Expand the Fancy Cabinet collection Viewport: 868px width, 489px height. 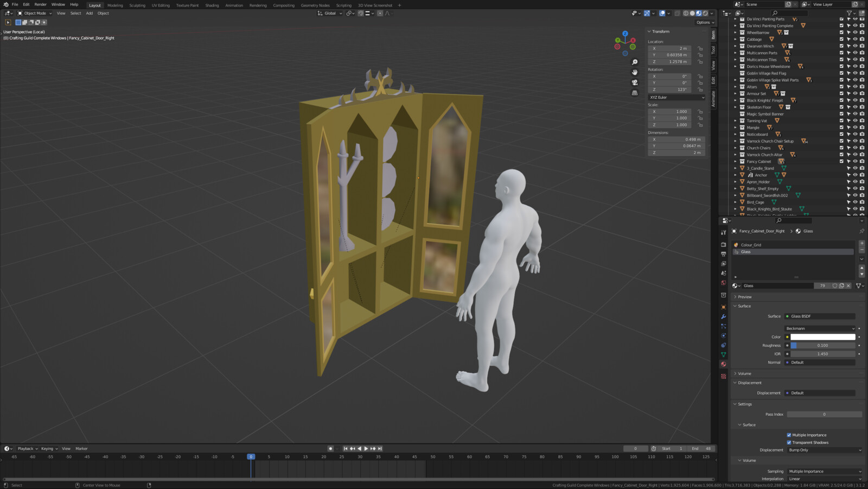[736, 162]
